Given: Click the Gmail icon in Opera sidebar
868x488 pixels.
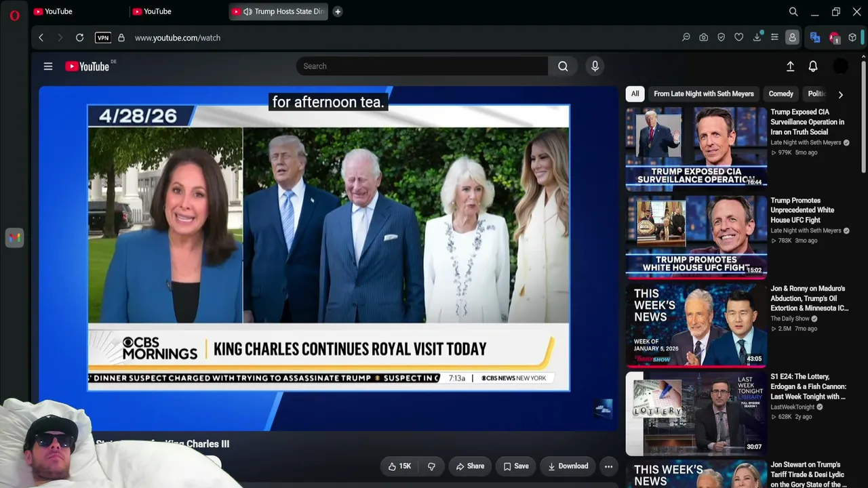Looking at the screenshot, I should coord(14,238).
